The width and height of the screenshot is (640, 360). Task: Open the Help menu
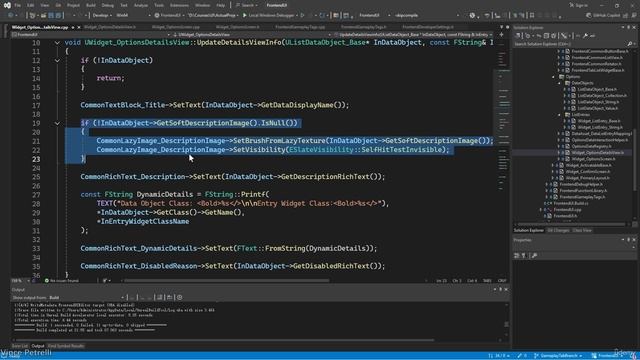click(220, 5)
